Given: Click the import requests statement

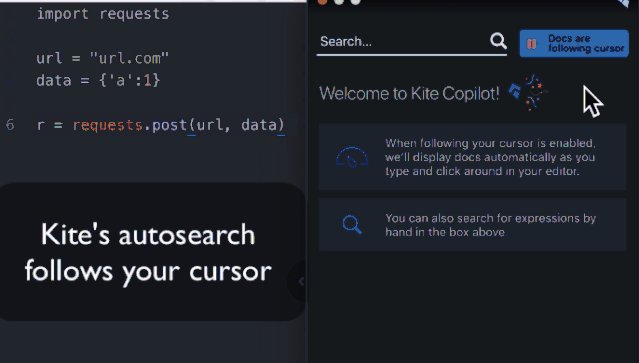Looking at the screenshot, I should coord(103,14).
